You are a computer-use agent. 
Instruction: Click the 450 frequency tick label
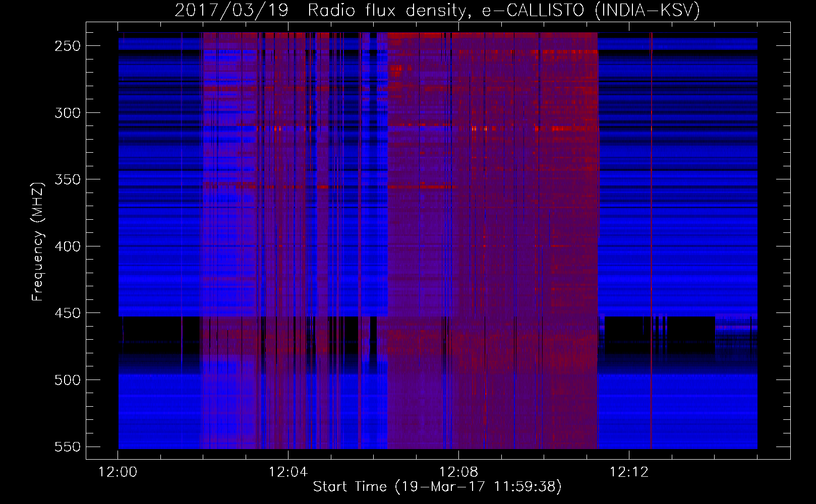tap(68, 313)
